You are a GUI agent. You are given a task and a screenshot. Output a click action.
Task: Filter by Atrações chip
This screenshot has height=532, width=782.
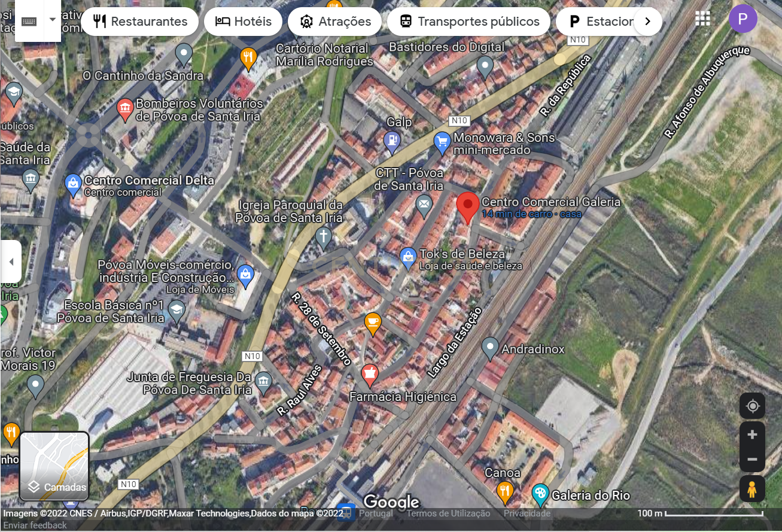[335, 22]
